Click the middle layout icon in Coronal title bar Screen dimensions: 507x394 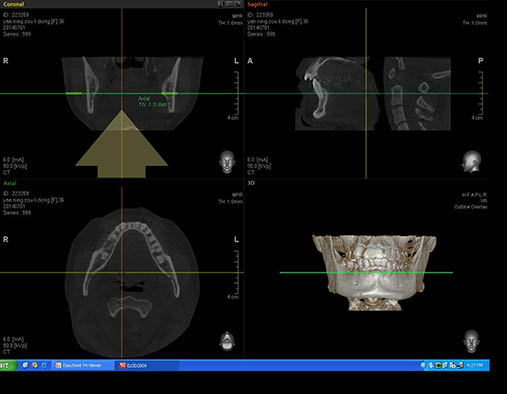[229, 4]
